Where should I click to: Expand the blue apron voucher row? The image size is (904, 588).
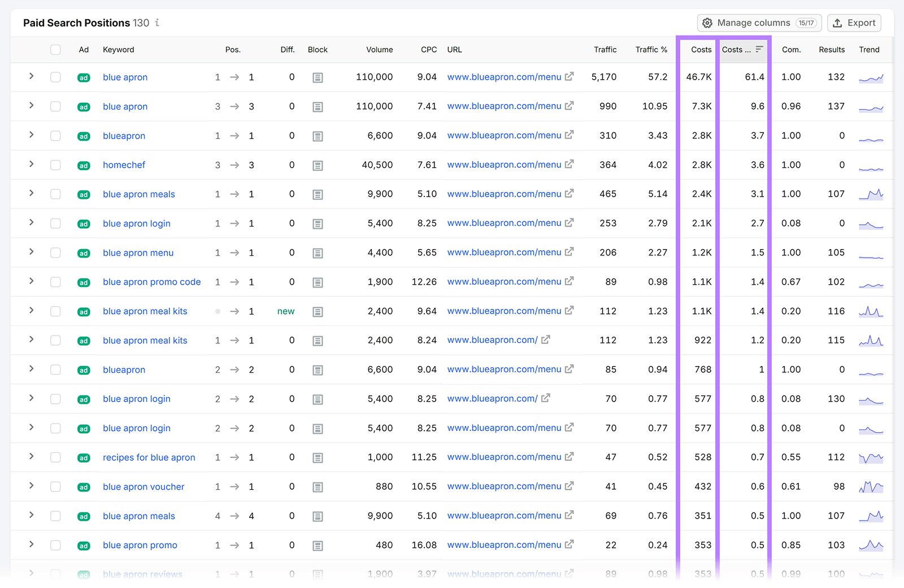click(x=32, y=485)
